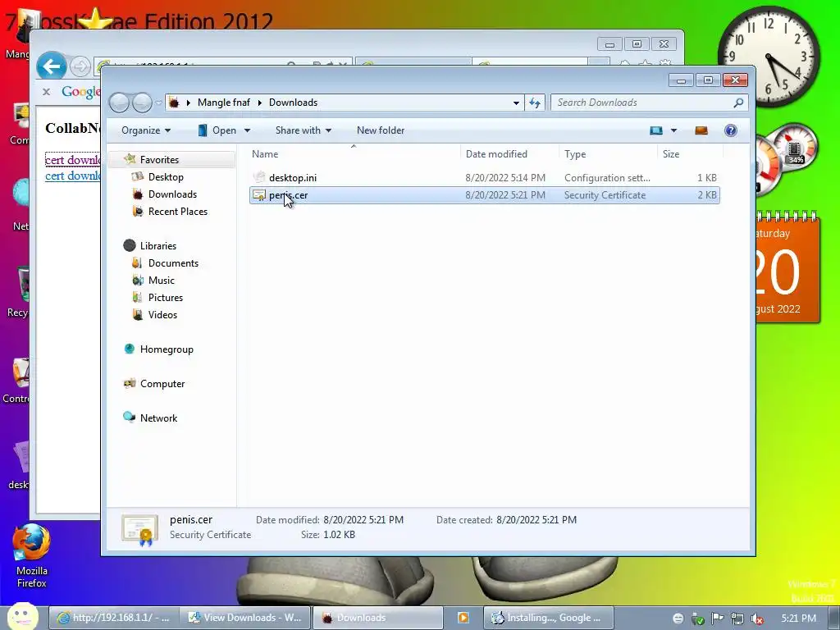Viewport: 840px width, 630px height.
Task: Click New folder in the toolbar
Action: tap(381, 130)
